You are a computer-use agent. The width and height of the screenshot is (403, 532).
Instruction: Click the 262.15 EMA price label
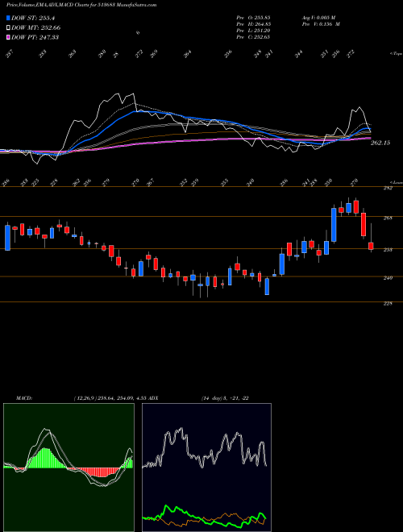380,143
